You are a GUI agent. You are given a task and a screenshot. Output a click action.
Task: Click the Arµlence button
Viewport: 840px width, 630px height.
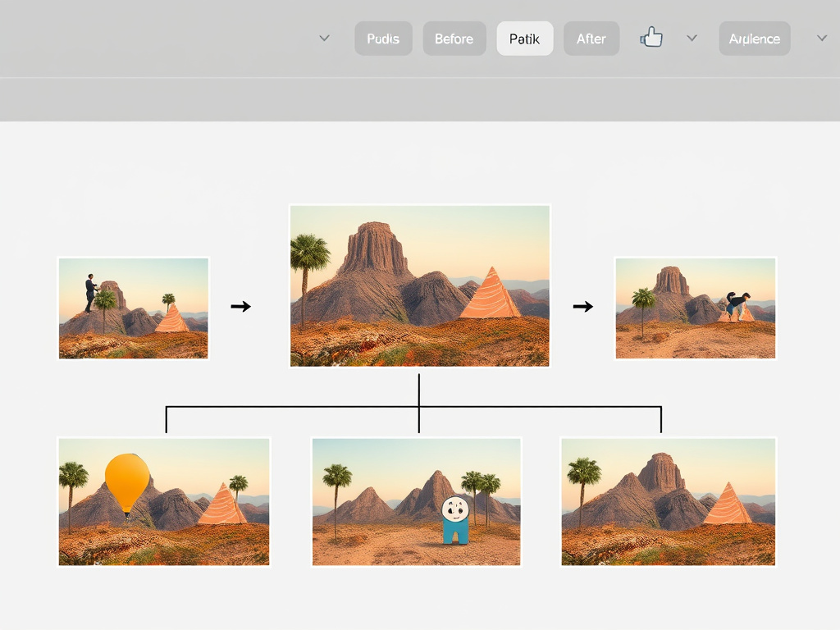click(x=755, y=39)
